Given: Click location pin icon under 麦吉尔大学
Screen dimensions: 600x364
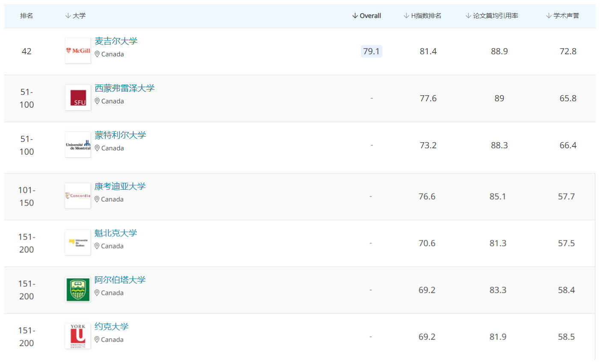Looking at the screenshot, I should click(x=97, y=54).
